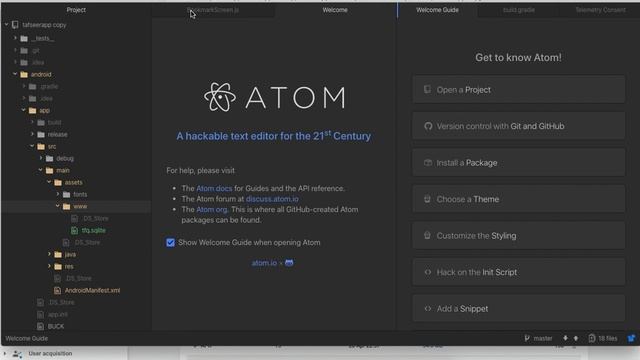Click the atom.io footer link
Image resolution: width=640 pixels, height=360 pixels.
click(x=264, y=263)
